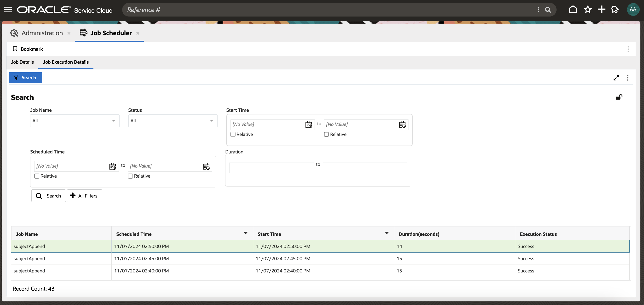644x305 pixels.
Task: Click the unlock padlock icon in Search
Action: [619, 97]
